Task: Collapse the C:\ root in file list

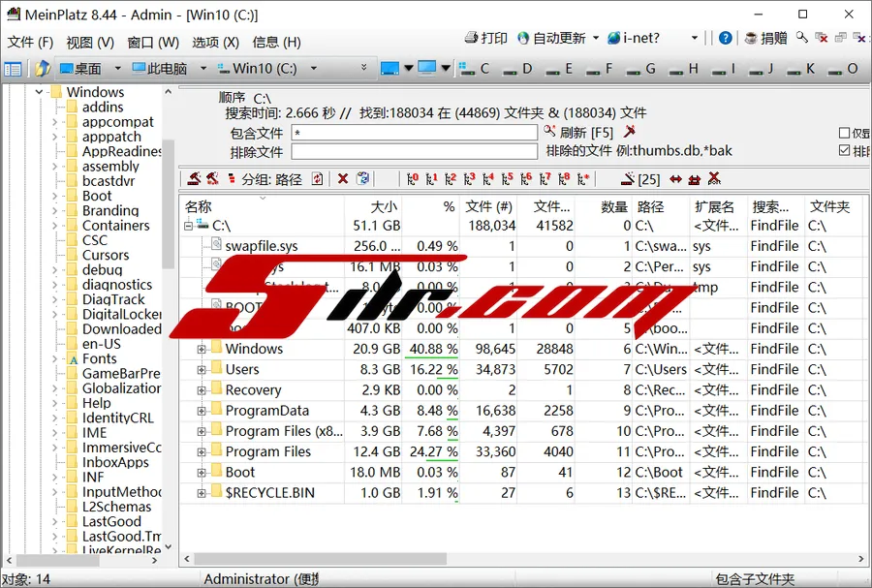Action: point(188,226)
